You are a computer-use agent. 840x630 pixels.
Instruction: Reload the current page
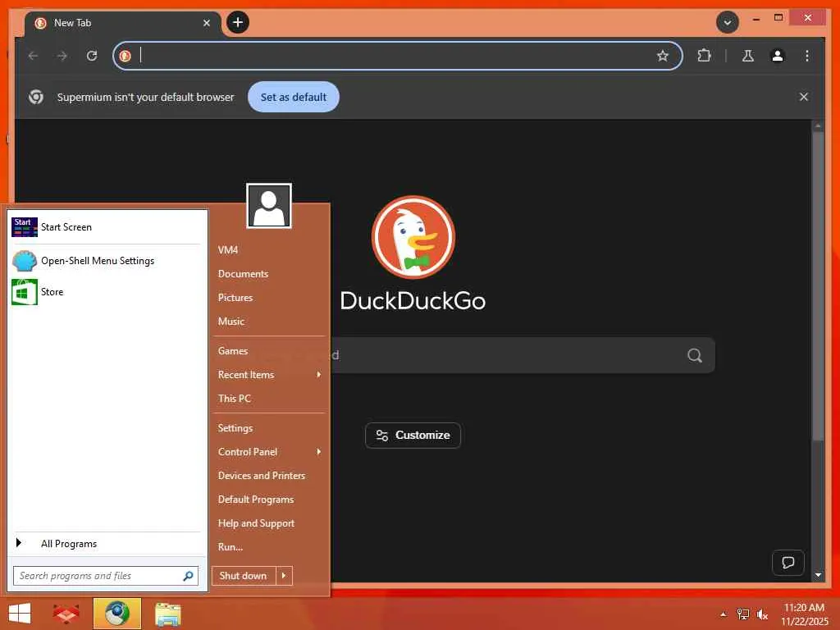click(92, 56)
